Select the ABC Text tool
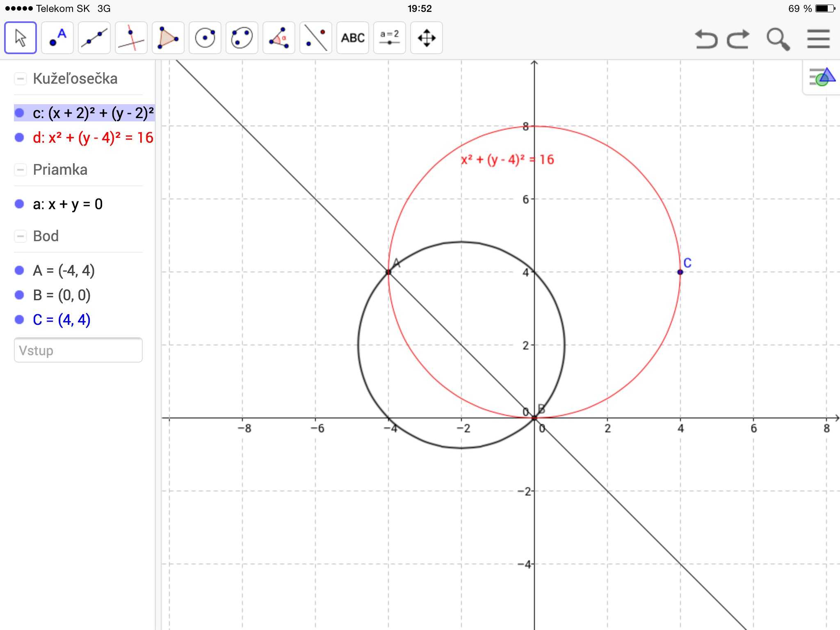This screenshot has width=840, height=630. pyautogui.click(x=353, y=38)
